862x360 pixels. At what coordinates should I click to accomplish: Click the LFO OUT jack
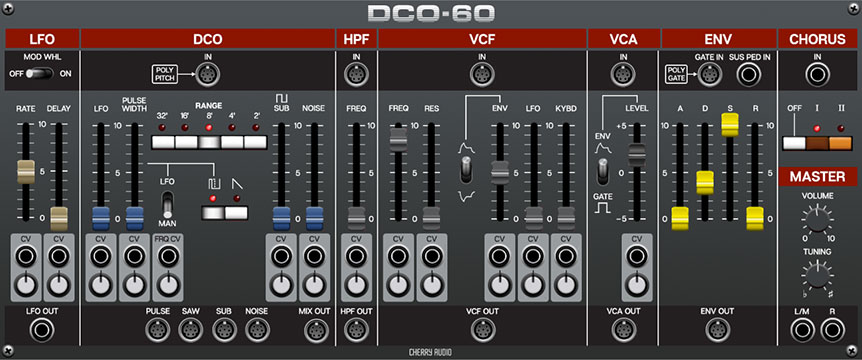coord(42,331)
